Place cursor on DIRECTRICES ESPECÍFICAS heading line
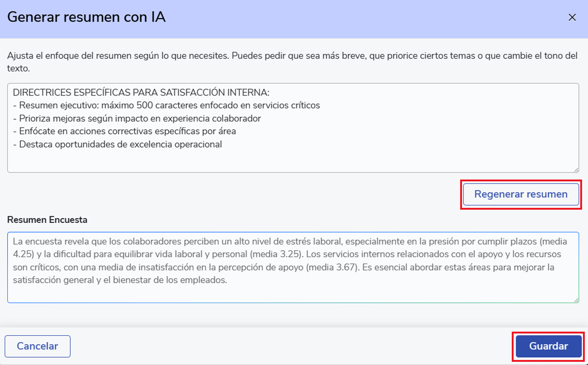 142,93
